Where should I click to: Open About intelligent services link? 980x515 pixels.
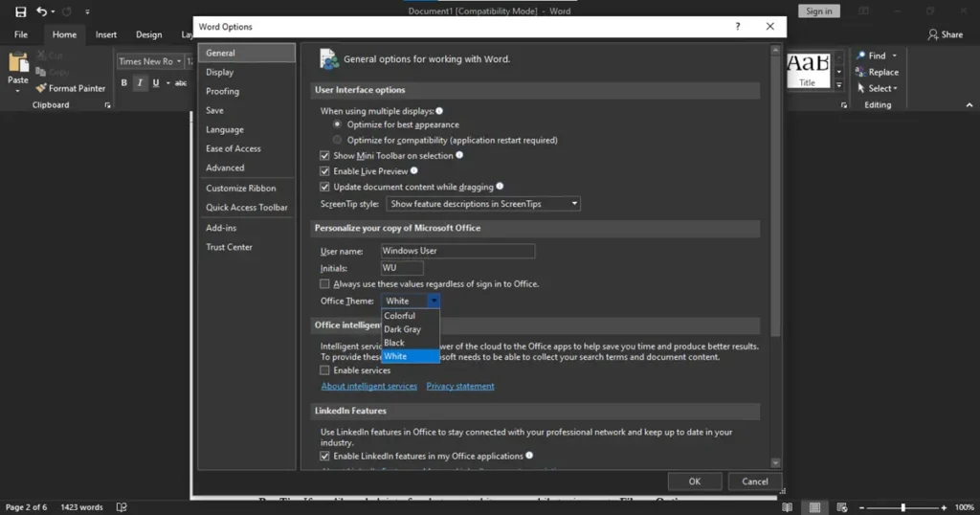pyautogui.click(x=368, y=387)
